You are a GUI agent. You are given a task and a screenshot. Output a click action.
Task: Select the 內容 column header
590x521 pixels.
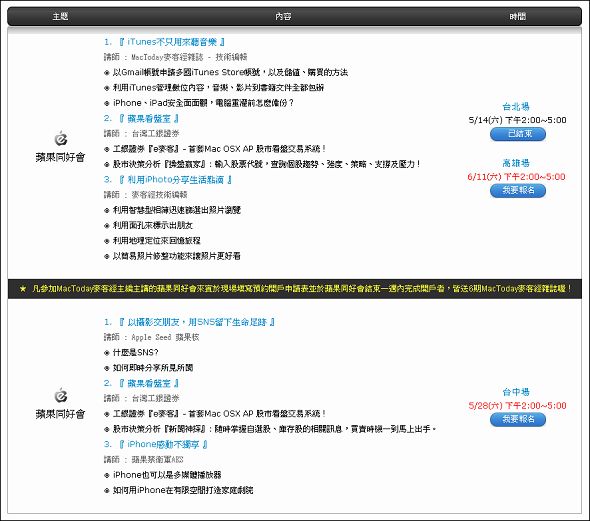pos(283,16)
